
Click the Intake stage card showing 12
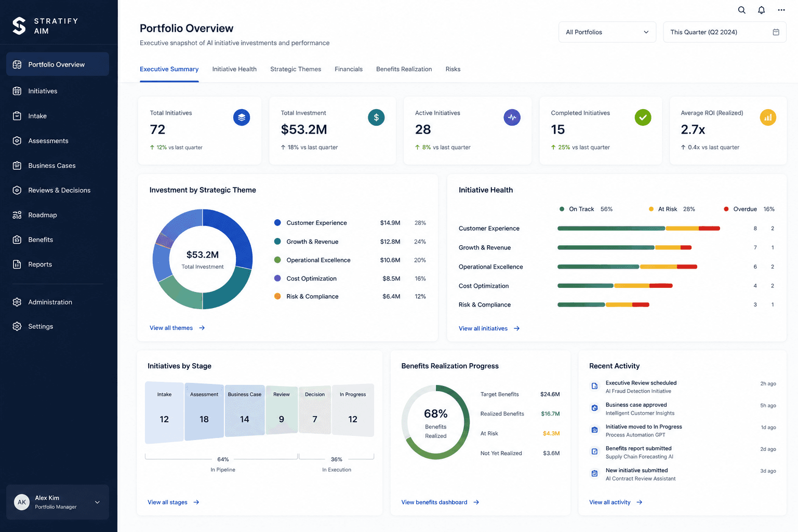[x=164, y=413]
